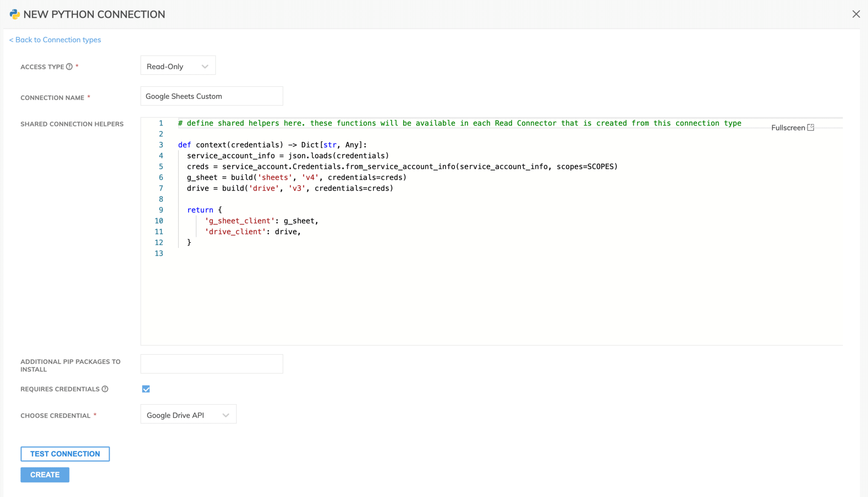This screenshot has width=868, height=497.
Task: Click the Shared Connection Helpers label
Action: click(x=72, y=124)
